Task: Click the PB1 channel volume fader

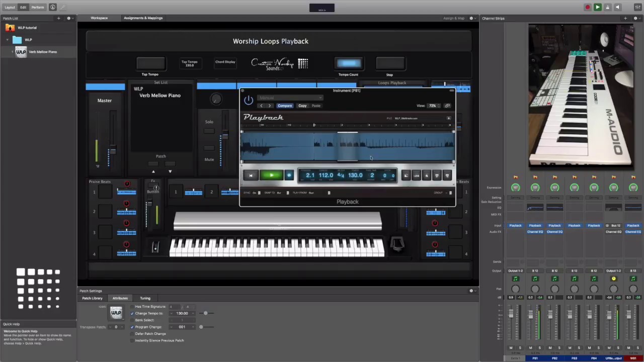Action: coord(530,314)
